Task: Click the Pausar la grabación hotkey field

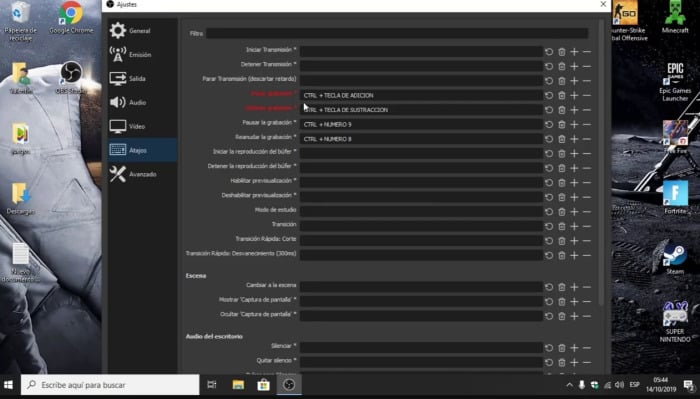Action: (x=421, y=124)
